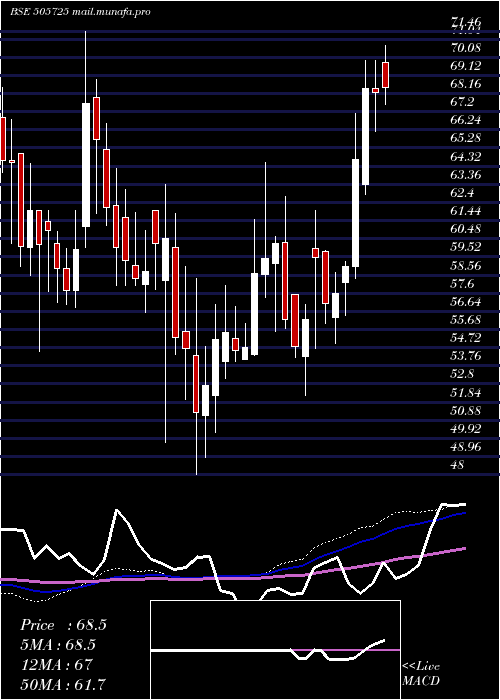The image size is (500, 700).
Task: Click the 48.96 price axis label
Action: pyautogui.click(x=466, y=447)
